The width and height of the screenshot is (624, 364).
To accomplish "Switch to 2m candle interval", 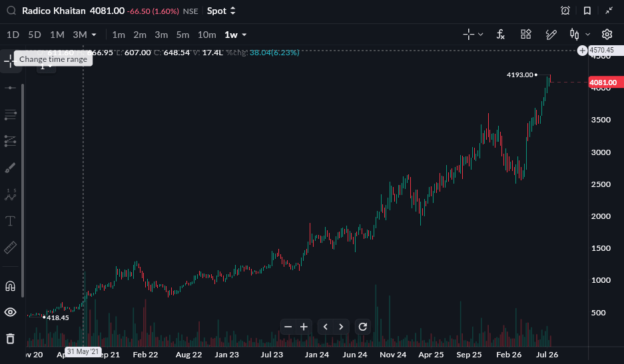I will click(140, 35).
